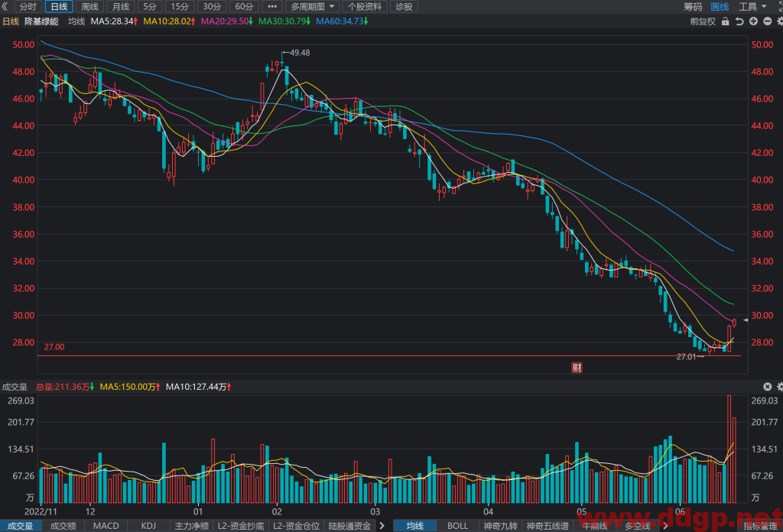Select the 陆股通资金 indicator tab

pyautogui.click(x=349, y=526)
